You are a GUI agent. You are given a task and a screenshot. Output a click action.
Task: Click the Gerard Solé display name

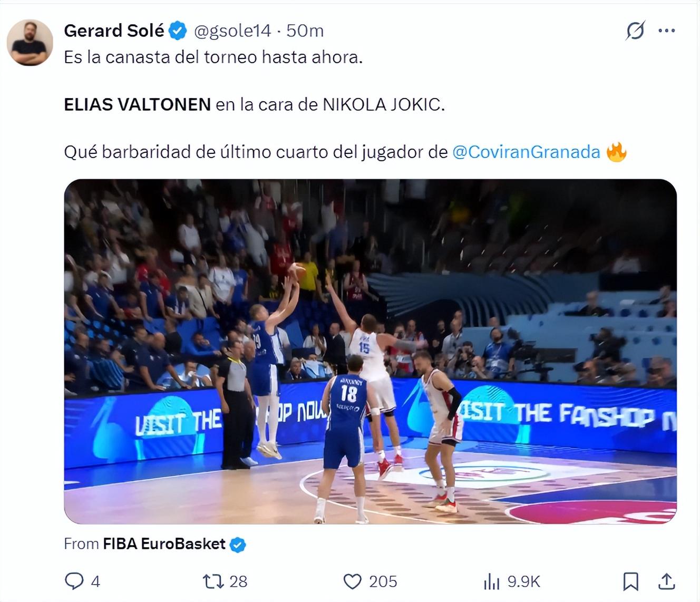click(114, 31)
